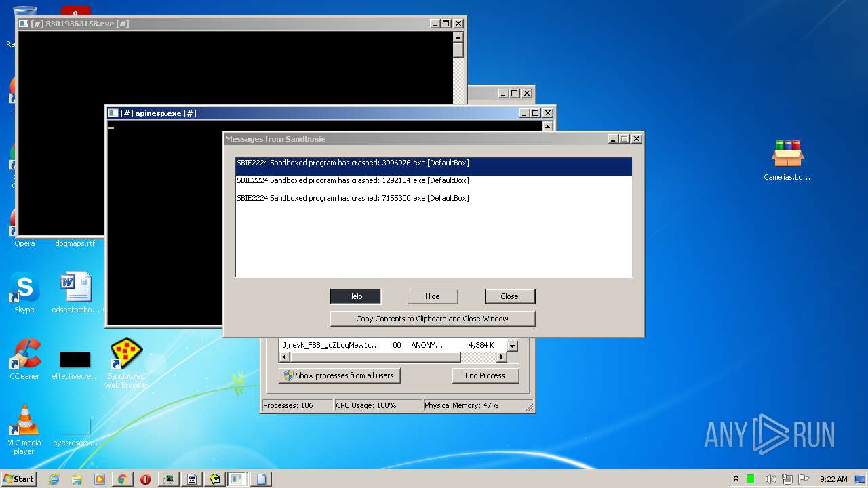Image resolution: width=868 pixels, height=488 pixels.
Task: Maximize the Messages from Sandboxie window
Action: coord(625,139)
